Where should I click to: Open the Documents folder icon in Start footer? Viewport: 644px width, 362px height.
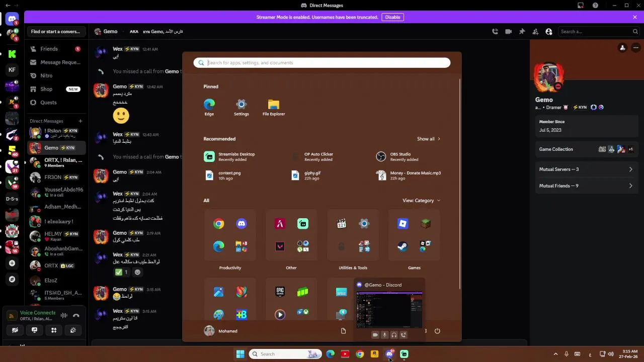(x=343, y=331)
